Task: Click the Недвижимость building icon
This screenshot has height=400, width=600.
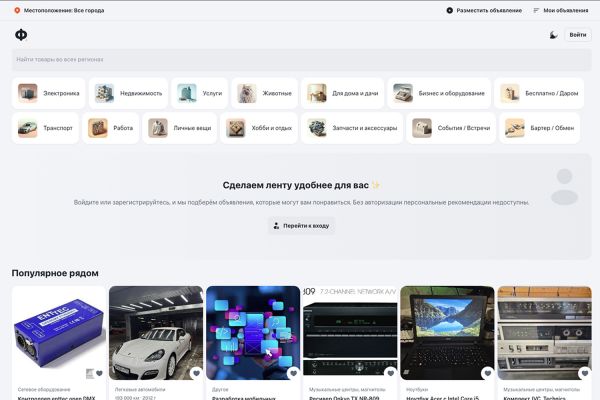Action: (x=104, y=93)
